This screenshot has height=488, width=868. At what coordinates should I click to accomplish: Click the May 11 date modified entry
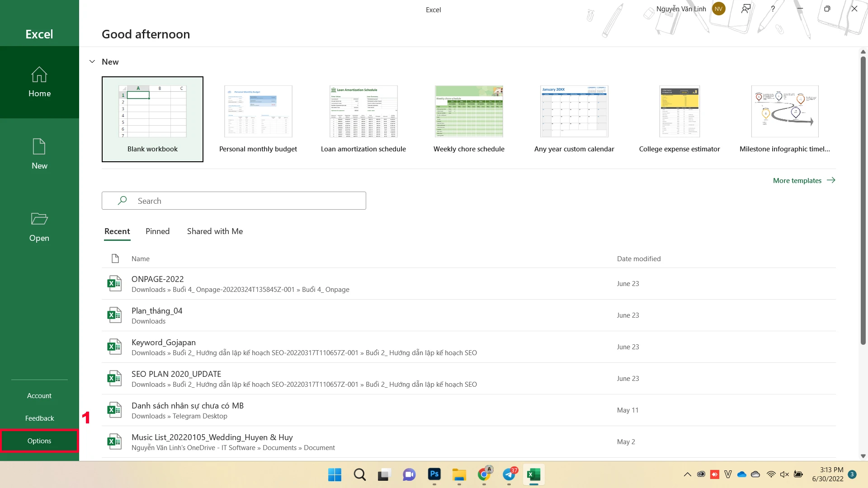coord(627,410)
